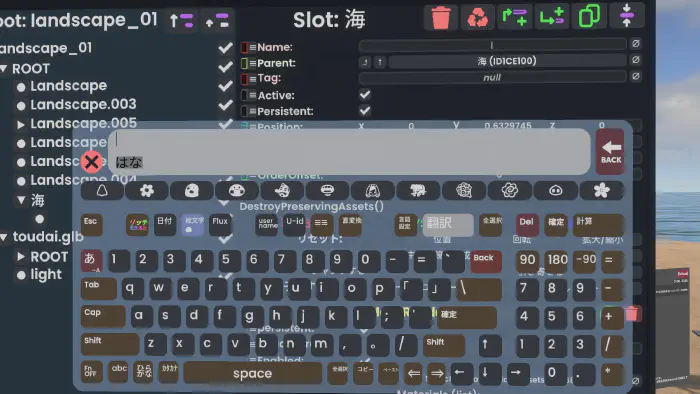700x394 pixels.
Task: Click the red trash Destroy slot icon
Action: pyautogui.click(x=441, y=18)
